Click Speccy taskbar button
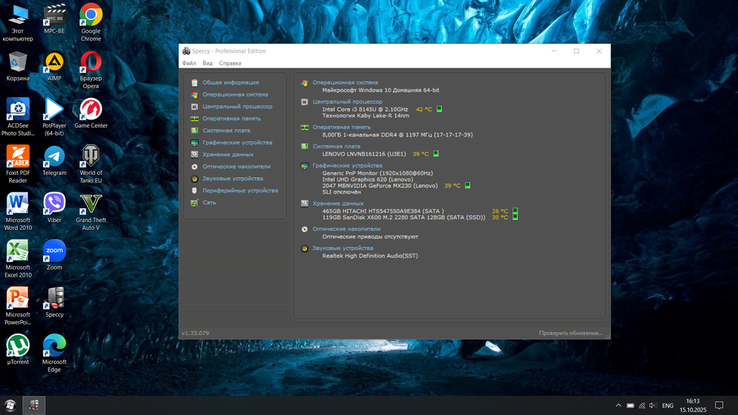This screenshot has height=415, width=738. [33, 405]
